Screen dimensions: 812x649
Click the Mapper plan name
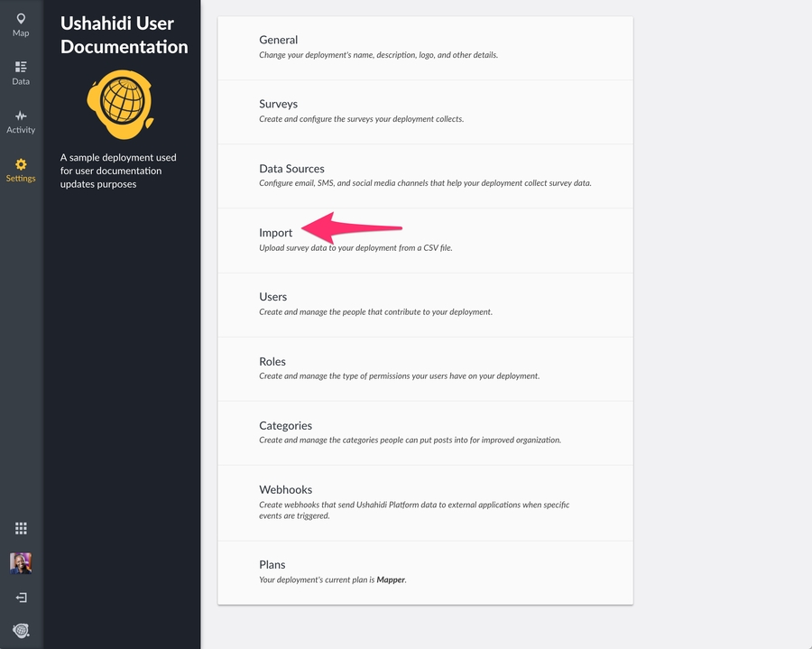point(391,580)
